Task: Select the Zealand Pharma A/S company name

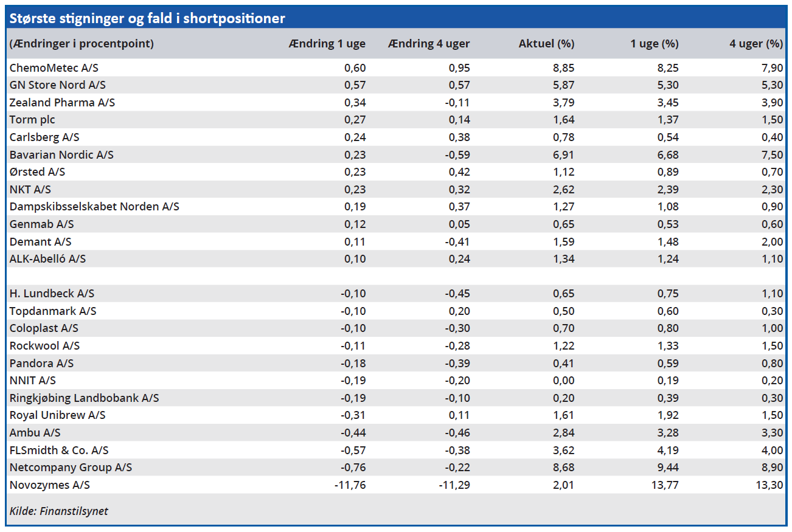Action: [x=62, y=103]
